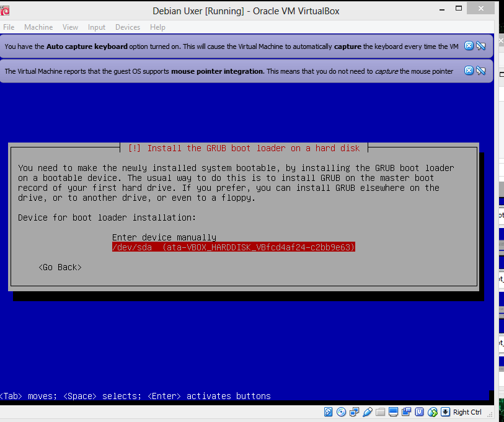Dismiss the mouse pointer integration notification
The width and height of the screenshot is (504, 422).
pyautogui.click(x=469, y=71)
